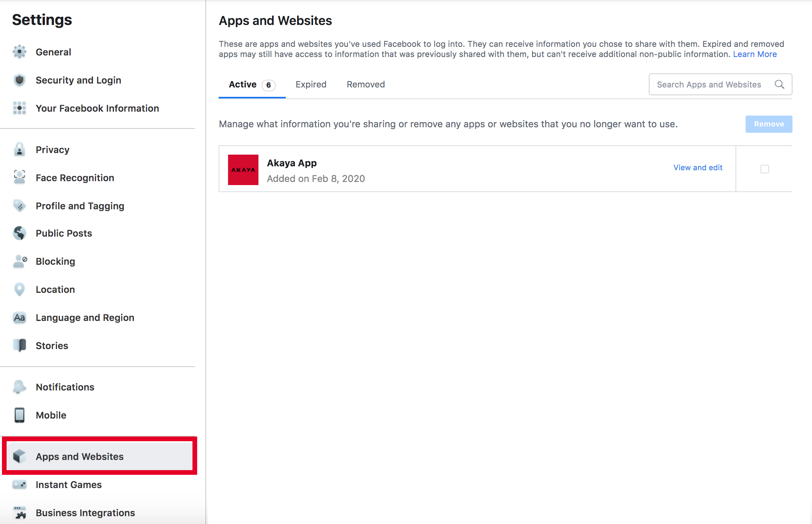Viewport: 812px width, 524px height.
Task: Click the search magnifying glass icon
Action: (780, 84)
